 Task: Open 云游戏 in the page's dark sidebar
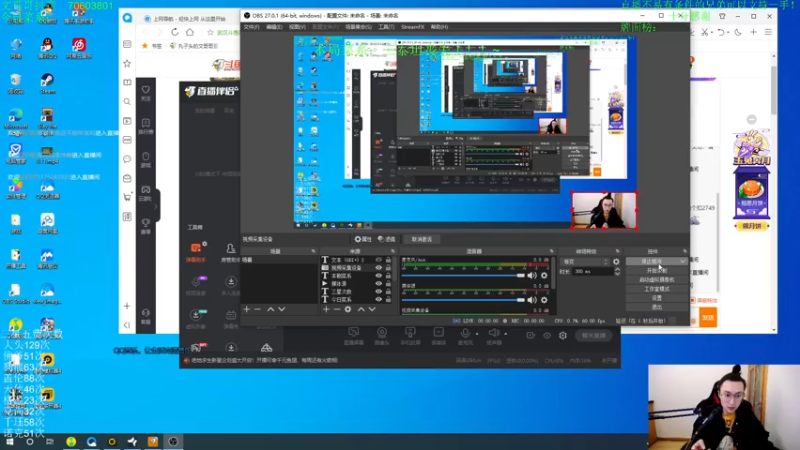146,193
